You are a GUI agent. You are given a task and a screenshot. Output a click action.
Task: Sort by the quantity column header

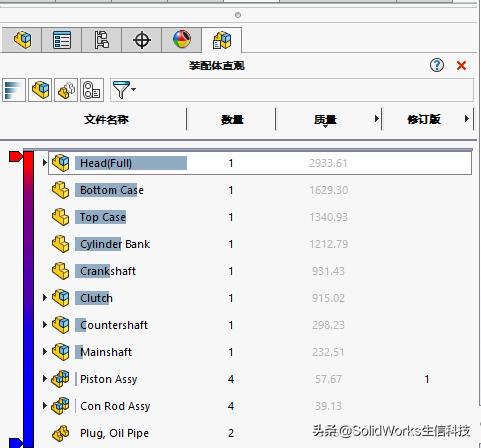click(x=232, y=119)
